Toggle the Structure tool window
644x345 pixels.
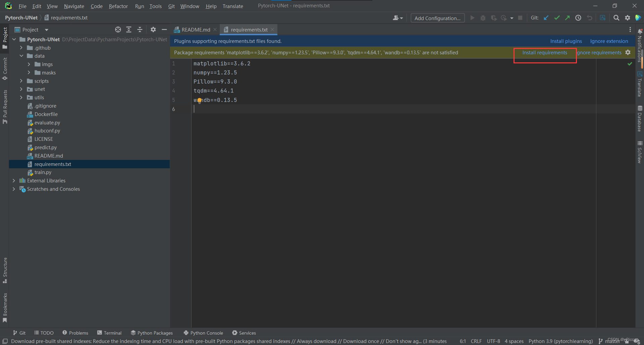click(5, 270)
